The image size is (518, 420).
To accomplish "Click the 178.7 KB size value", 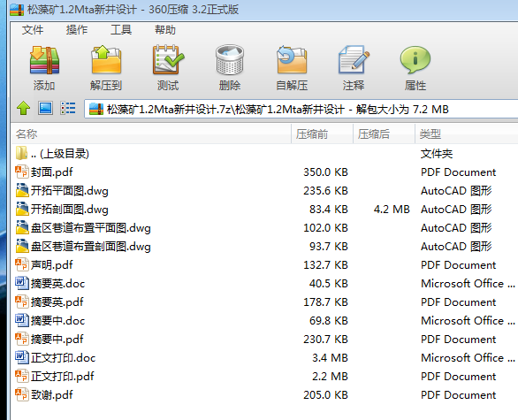I will pos(325,302).
